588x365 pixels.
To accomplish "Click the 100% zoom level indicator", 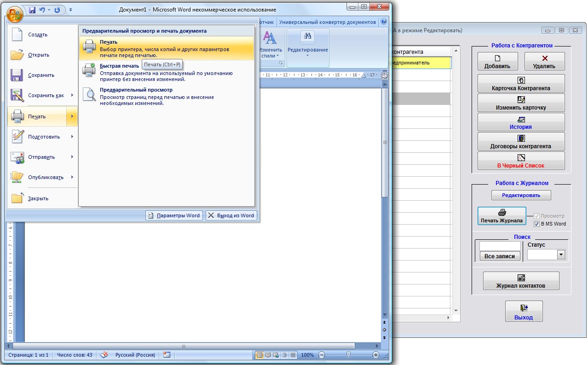I will [307, 355].
